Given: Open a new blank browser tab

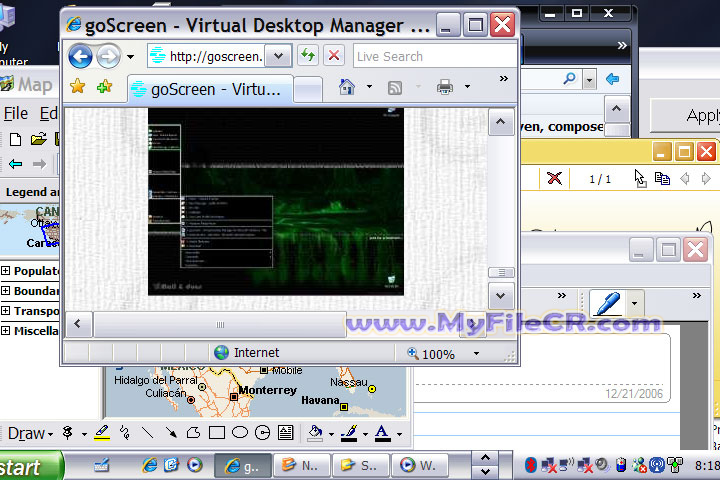Looking at the screenshot, I should [308, 89].
